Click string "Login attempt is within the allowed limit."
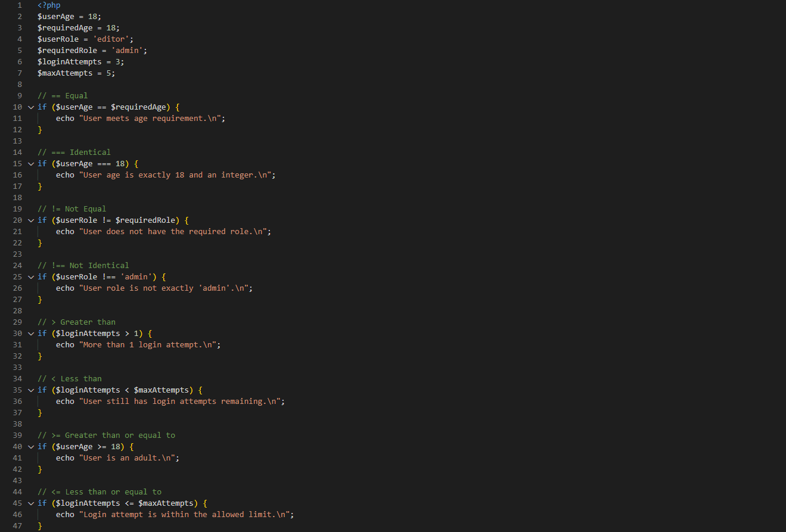 point(185,515)
